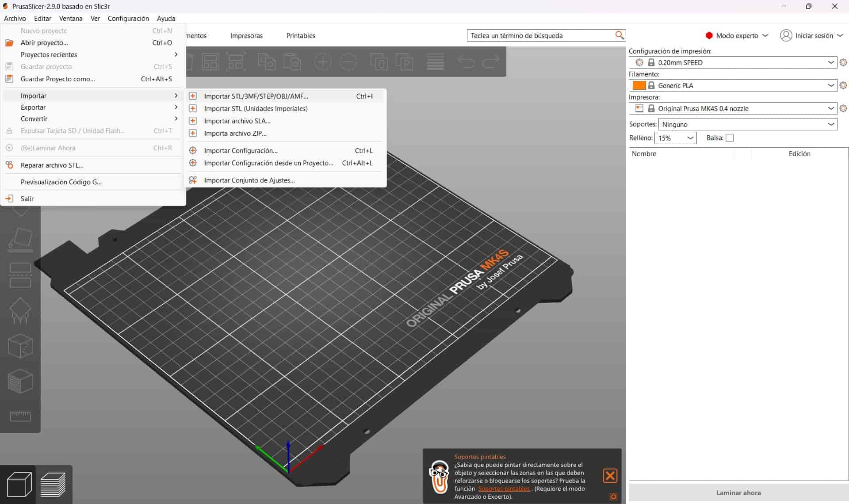Open filament settings gear beside Generic PLA
This screenshot has height=504, width=849.
point(843,85)
